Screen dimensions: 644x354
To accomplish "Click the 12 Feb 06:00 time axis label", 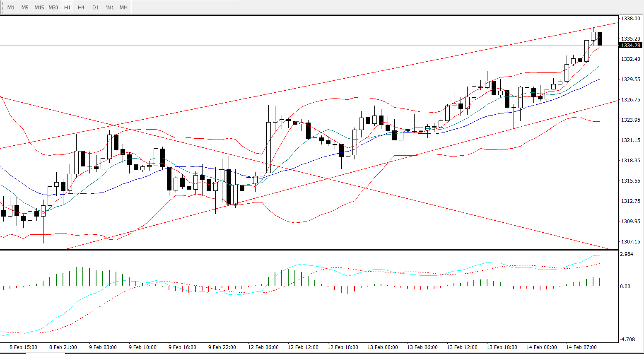I will pos(263,347).
